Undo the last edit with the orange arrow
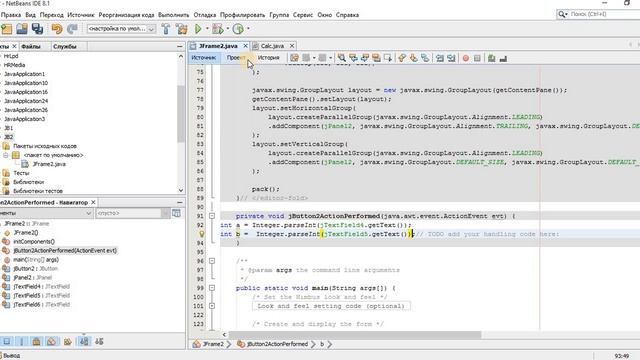The image size is (640, 360). point(57,29)
